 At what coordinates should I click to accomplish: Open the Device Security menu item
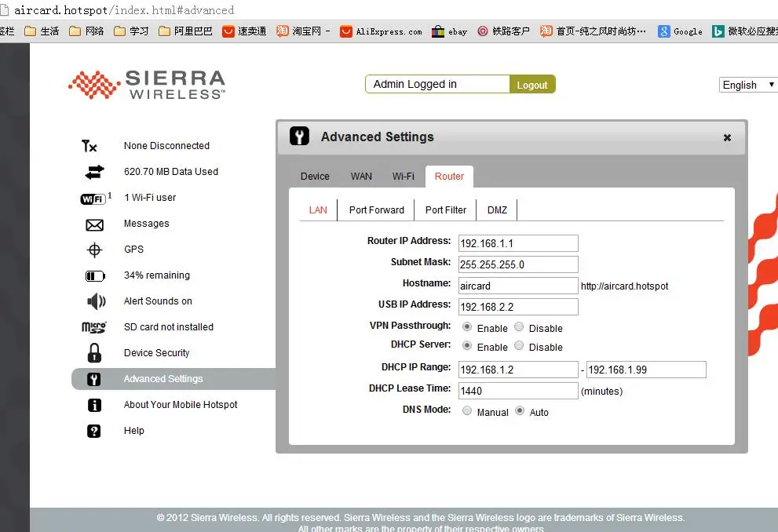157,353
